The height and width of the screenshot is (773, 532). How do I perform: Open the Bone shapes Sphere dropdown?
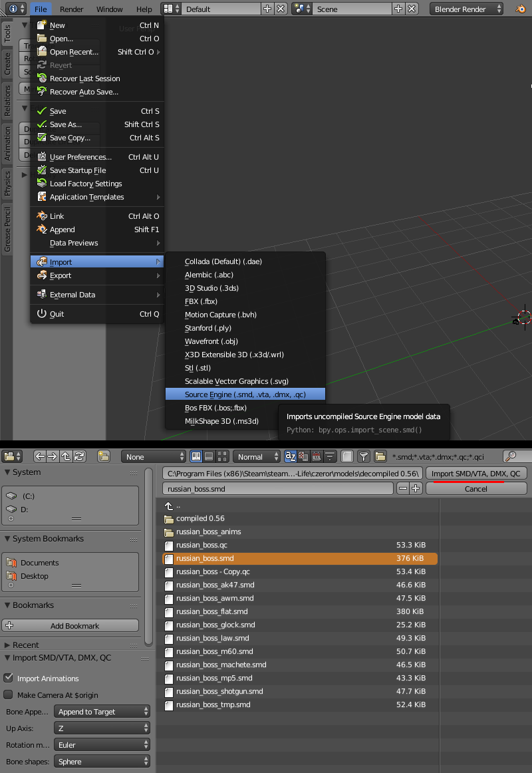pyautogui.click(x=102, y=762)
